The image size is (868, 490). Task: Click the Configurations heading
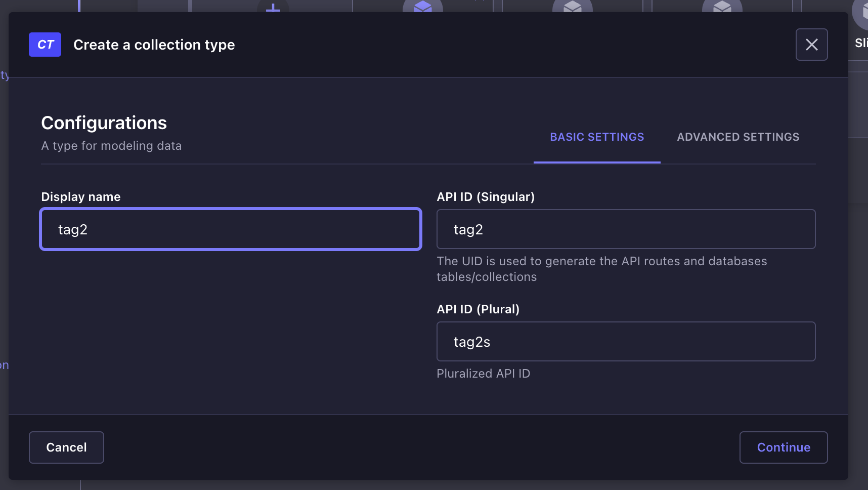coord(104,123)
